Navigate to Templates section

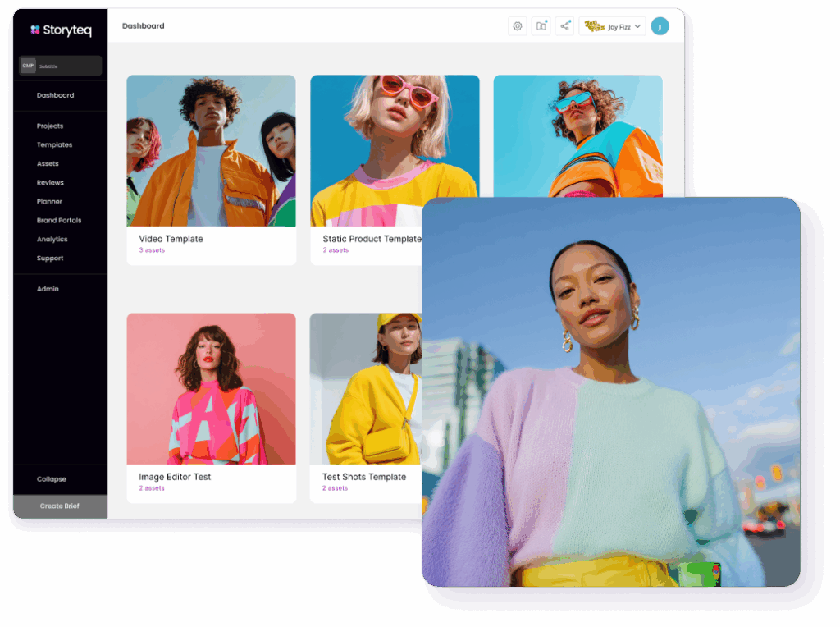coord(54,145)
